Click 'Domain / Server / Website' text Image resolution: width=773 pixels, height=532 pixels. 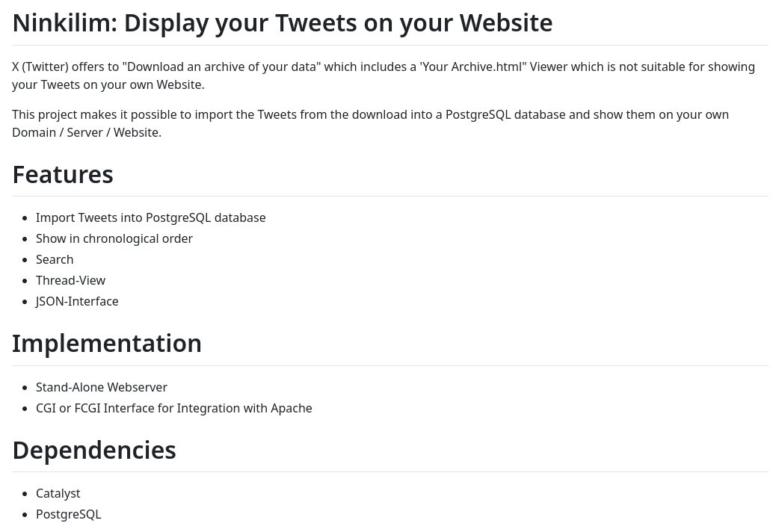(87, 132)
